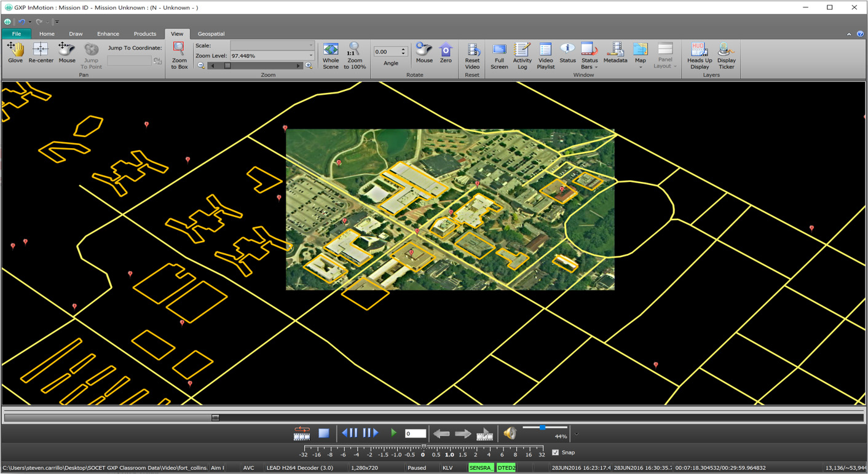Open the Zoom Level dropdown

pos(310,56)
